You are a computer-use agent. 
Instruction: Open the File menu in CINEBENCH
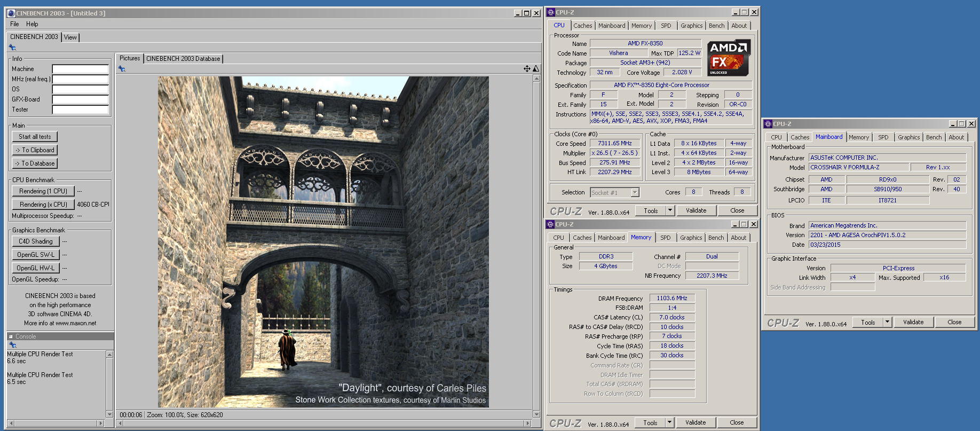(14, 24)
